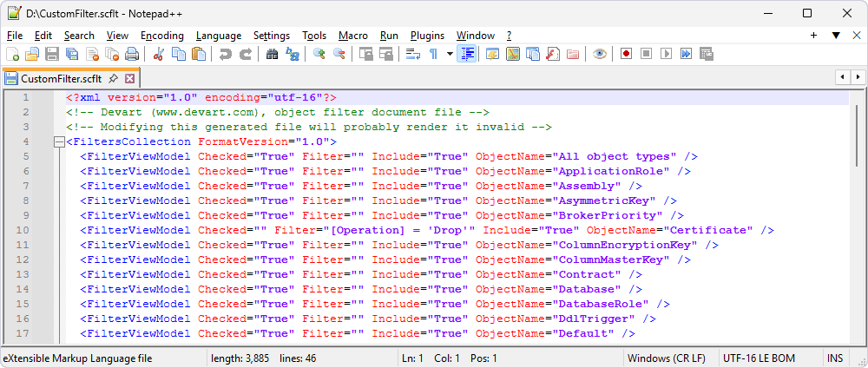
Task: Open the Edit menu
Action: (x=43, y=36)
